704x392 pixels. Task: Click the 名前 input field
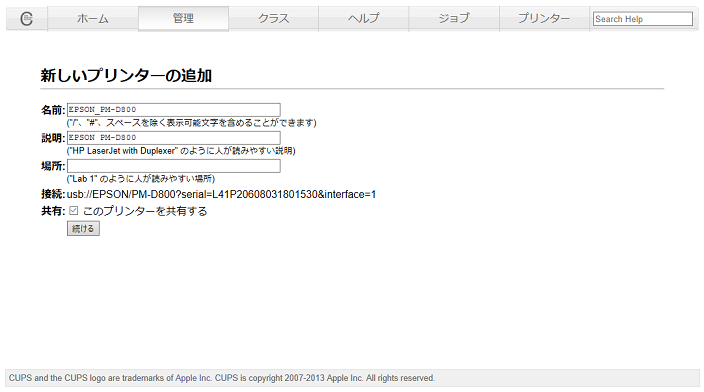[x=174, y=110]
